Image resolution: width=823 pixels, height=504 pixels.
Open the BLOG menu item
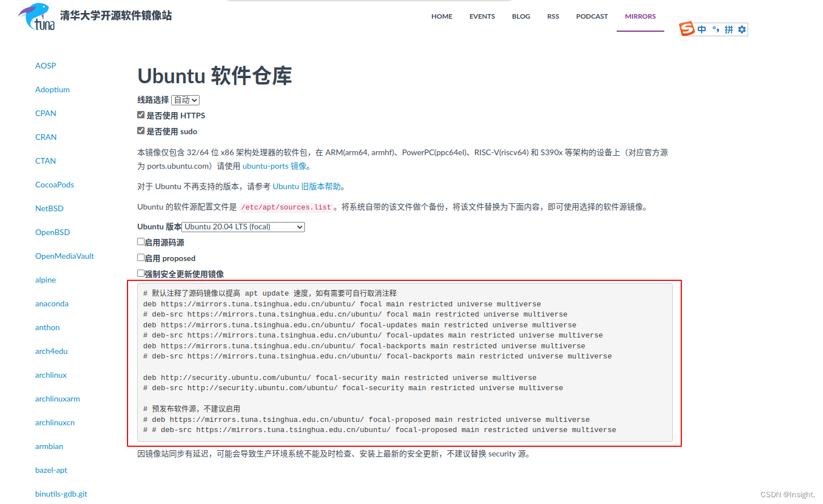point(521,16)
